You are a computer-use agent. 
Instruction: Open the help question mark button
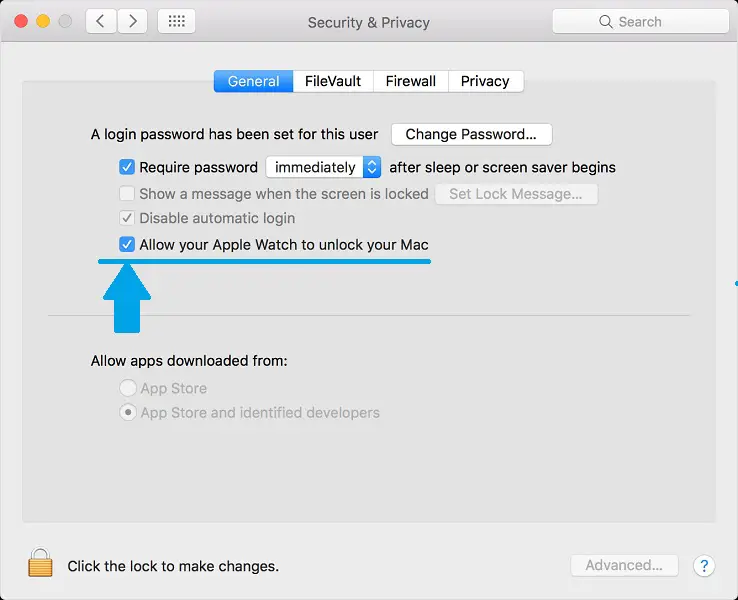[703, 566]
